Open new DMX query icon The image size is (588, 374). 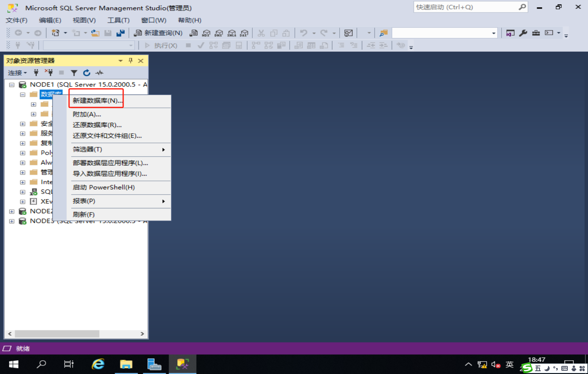[219, 33]
